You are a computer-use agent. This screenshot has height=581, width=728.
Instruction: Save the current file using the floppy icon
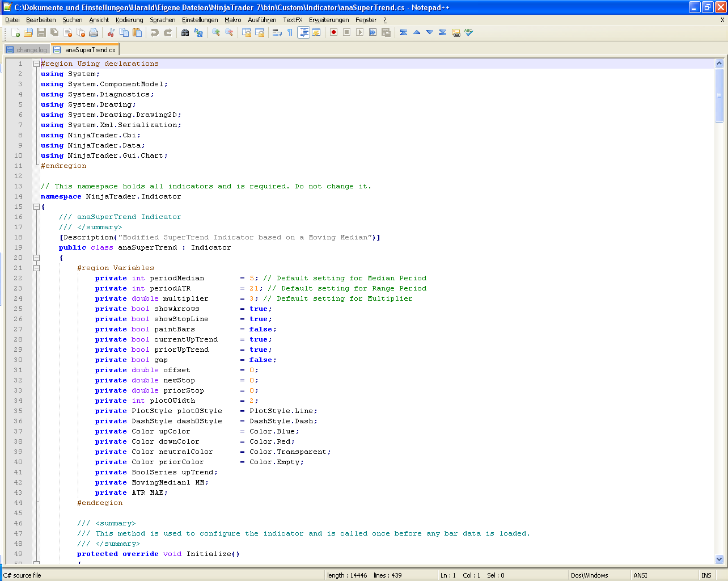coord(41,32)
